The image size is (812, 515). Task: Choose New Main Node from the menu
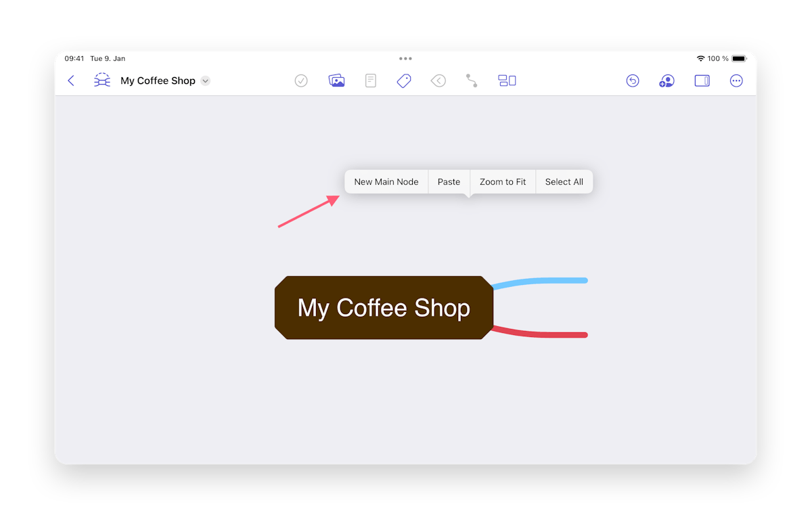pos(386,181)
